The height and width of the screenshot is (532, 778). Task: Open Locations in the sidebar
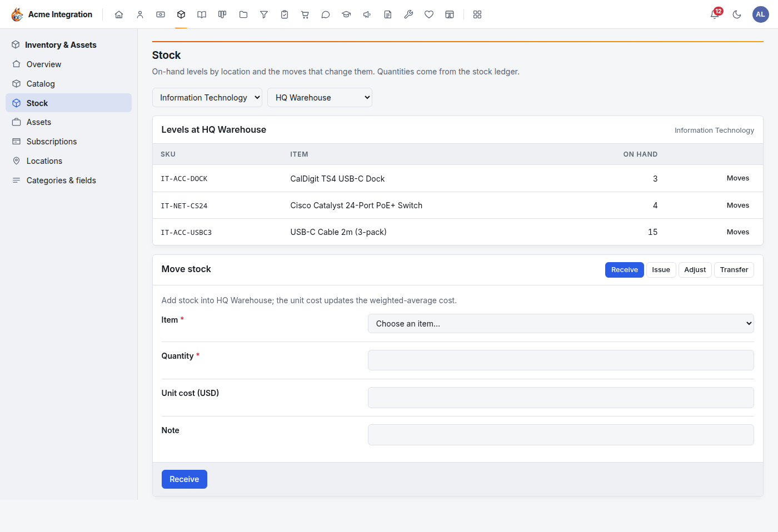69,161
